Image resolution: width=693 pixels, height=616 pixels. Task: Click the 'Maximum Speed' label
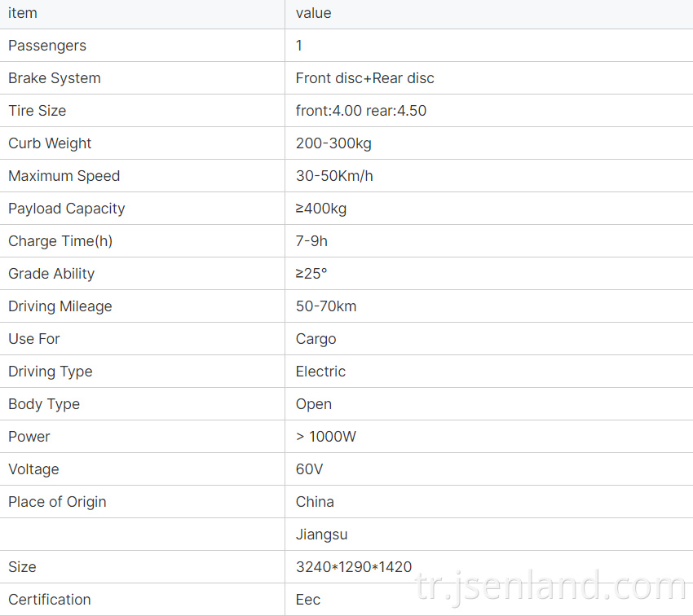point(64,176)
